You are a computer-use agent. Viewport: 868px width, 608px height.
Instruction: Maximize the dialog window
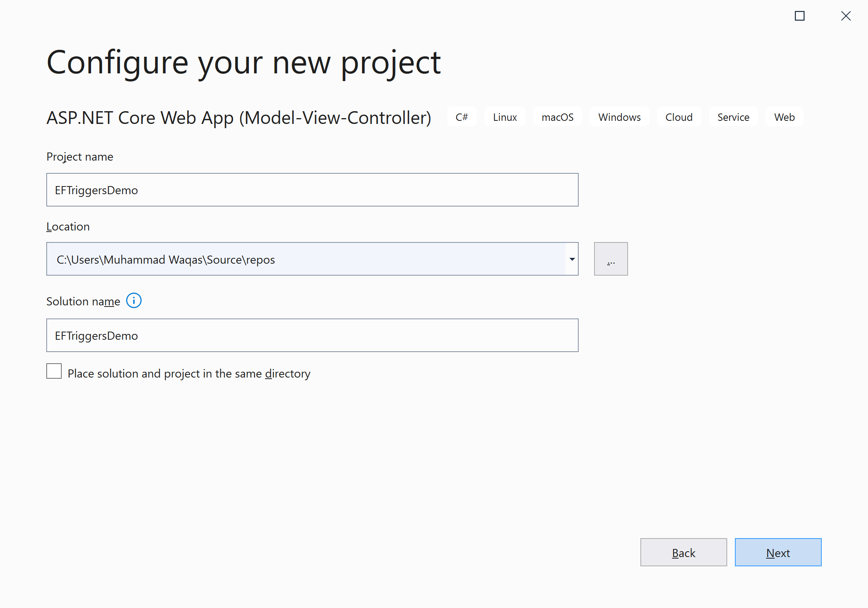point(799,16)
